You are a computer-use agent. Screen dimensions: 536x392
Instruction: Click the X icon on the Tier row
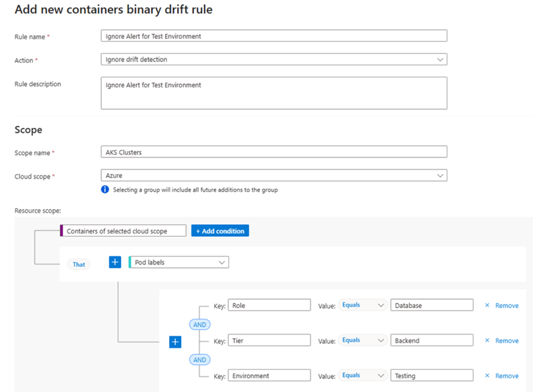(487, 341)
